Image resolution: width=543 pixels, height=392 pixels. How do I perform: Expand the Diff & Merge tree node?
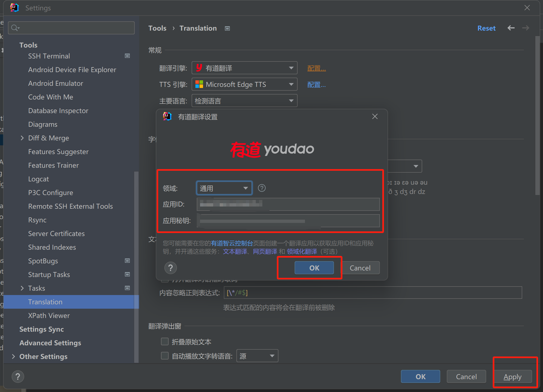pyautogui.click(x=22, y=138)
